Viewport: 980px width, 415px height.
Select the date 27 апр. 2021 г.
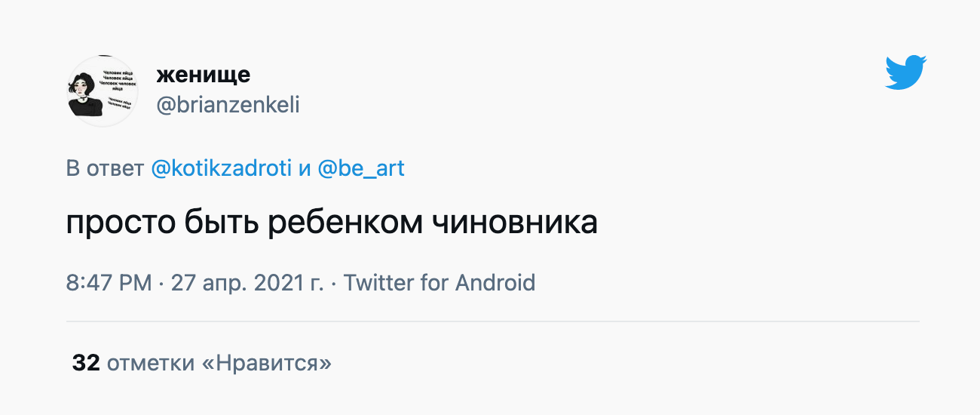[x=247, y=283]
